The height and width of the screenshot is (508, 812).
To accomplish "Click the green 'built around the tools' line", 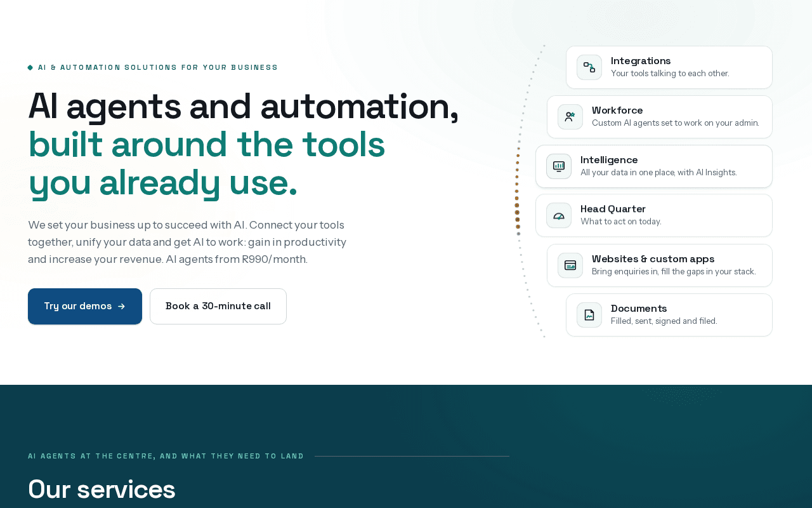I will click(207, 145).
